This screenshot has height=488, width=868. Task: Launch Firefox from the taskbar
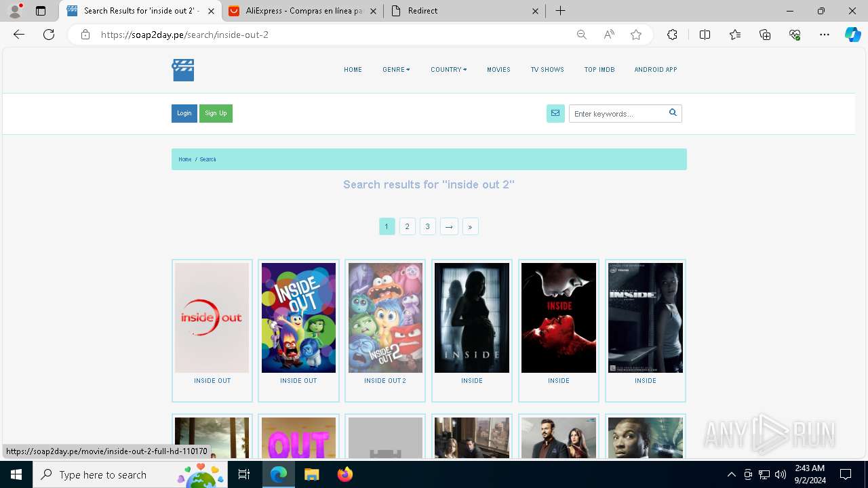coord(345,474)
